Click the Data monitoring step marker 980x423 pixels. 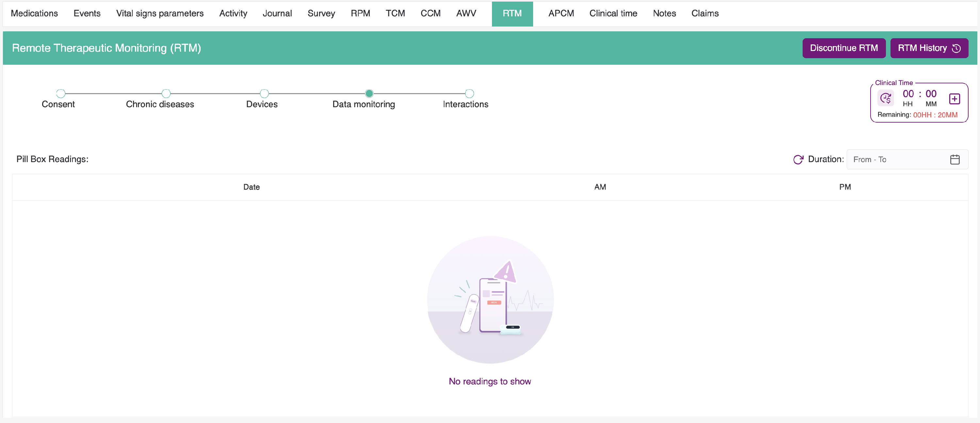[368, 93]
